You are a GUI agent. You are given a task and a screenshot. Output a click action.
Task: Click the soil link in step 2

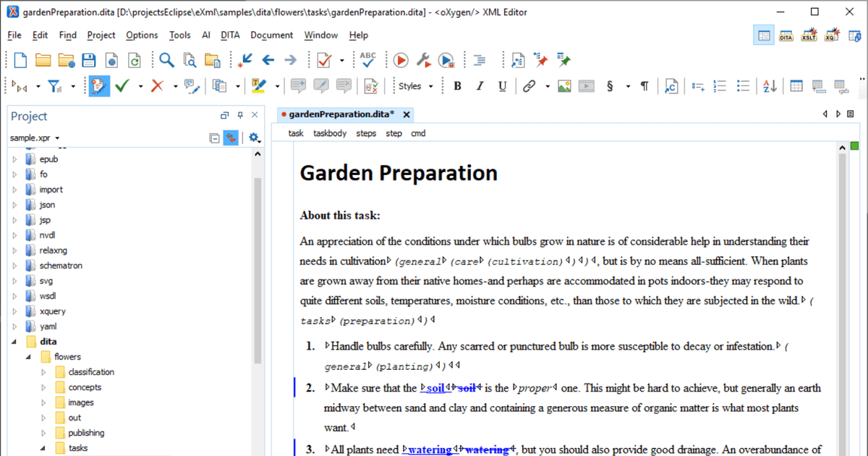(x=435, y=388)
